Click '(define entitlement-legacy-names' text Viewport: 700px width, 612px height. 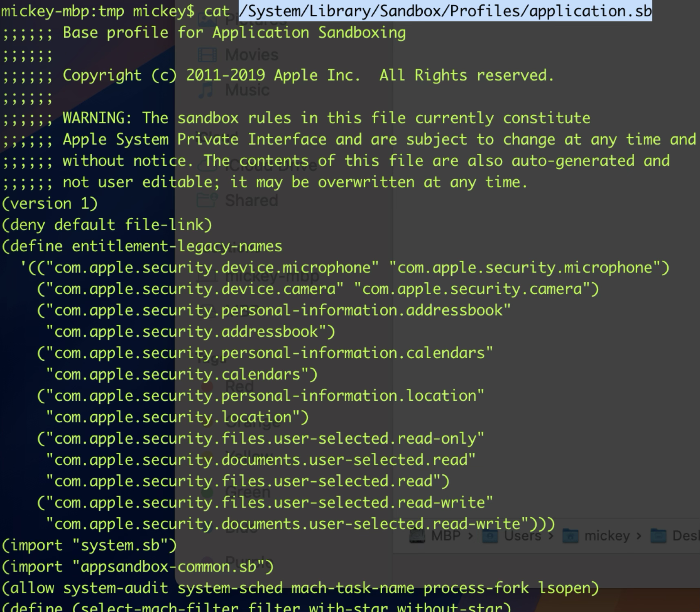142,246
